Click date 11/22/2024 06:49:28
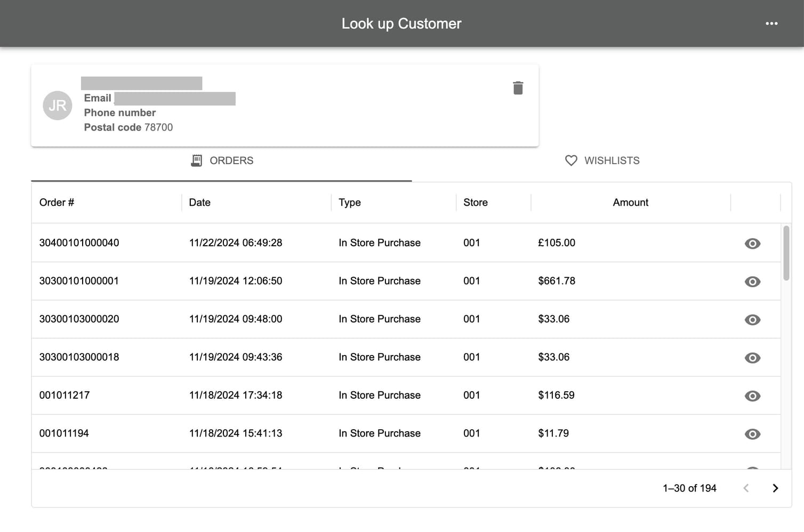The height and width of the screenshot is (532, 804). click(236, 243)
